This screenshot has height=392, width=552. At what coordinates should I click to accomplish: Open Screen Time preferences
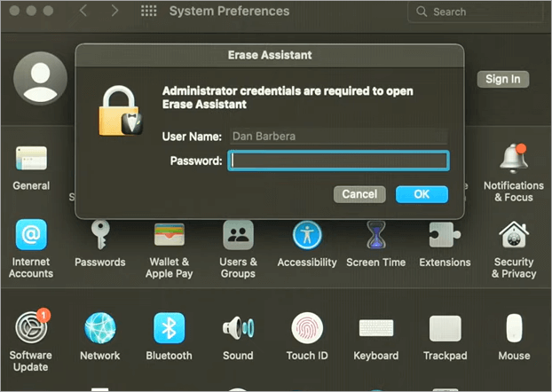[x=376, y=235]
